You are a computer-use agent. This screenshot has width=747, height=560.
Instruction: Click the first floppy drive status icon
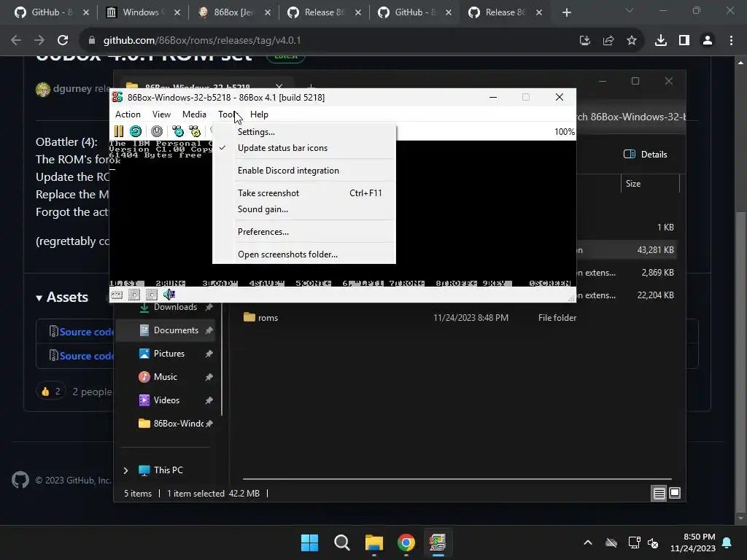[x=134, y=295]
